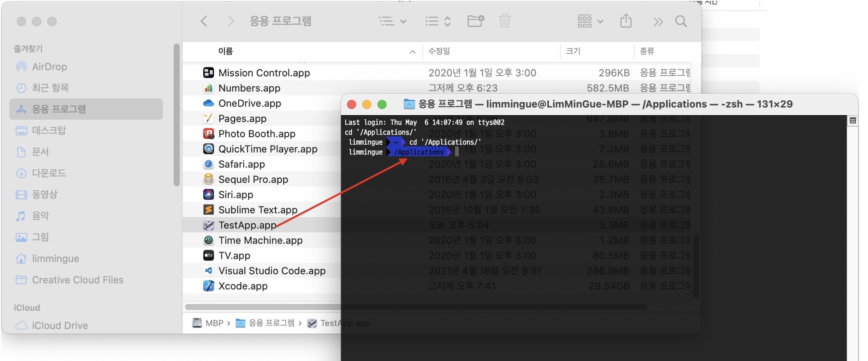Open the grid action menu dropdown

[590, 21]
